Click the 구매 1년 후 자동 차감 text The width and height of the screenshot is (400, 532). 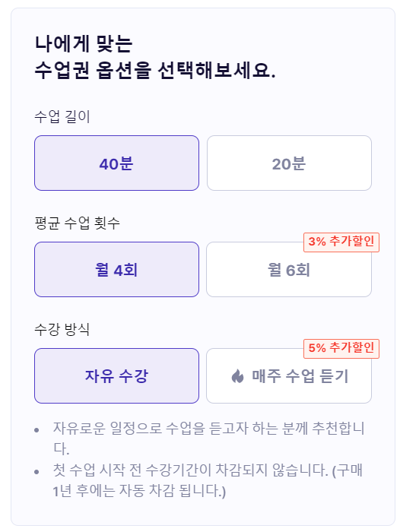pos(208,480)
